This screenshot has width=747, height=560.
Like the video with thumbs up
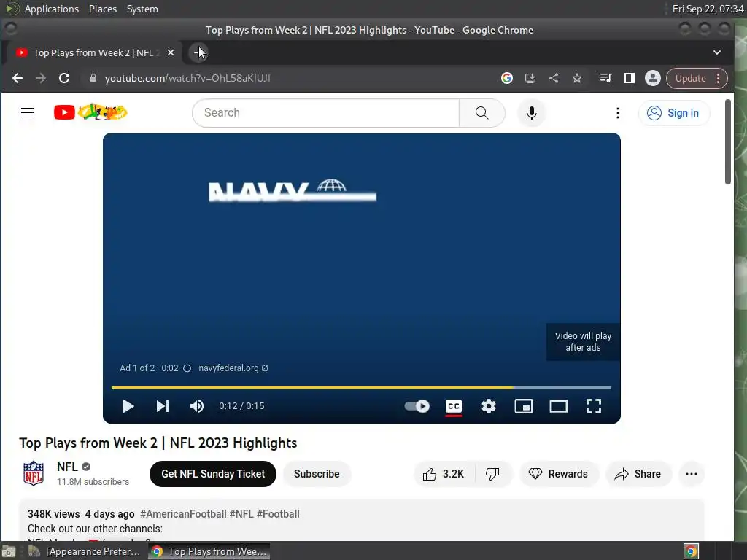point(444,474)
